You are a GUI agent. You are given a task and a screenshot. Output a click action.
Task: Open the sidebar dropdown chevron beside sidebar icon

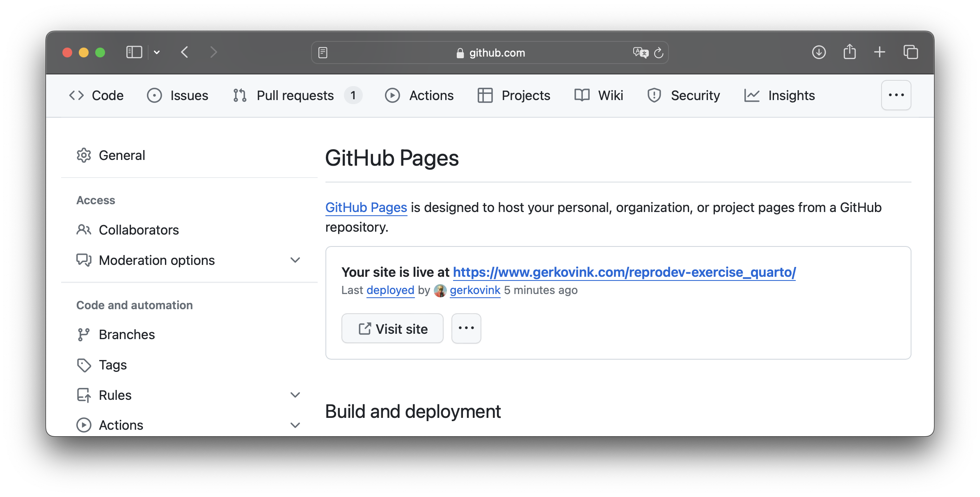pyautogui.click(x=157, y=52)
